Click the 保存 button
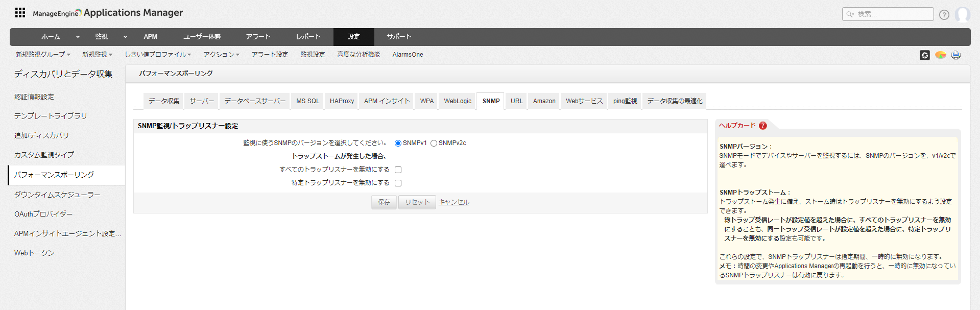 [x=384, y=202]
